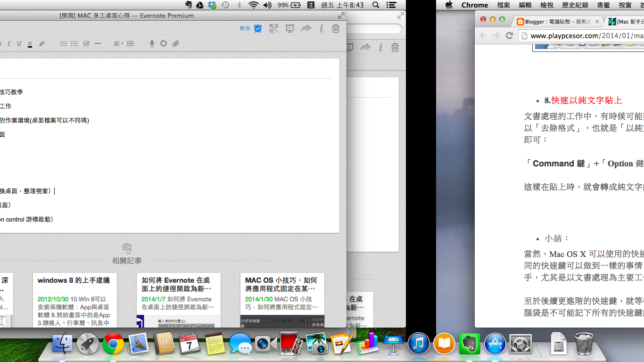Toggle underline formatting in Evernote editor
644x362 pixels.
click(x=19, y=44)
